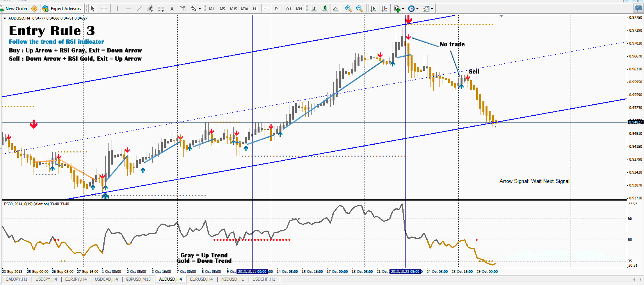644x285 pixels.
Task: Switch chart to candlesticks view
Action: click(325, 9)
